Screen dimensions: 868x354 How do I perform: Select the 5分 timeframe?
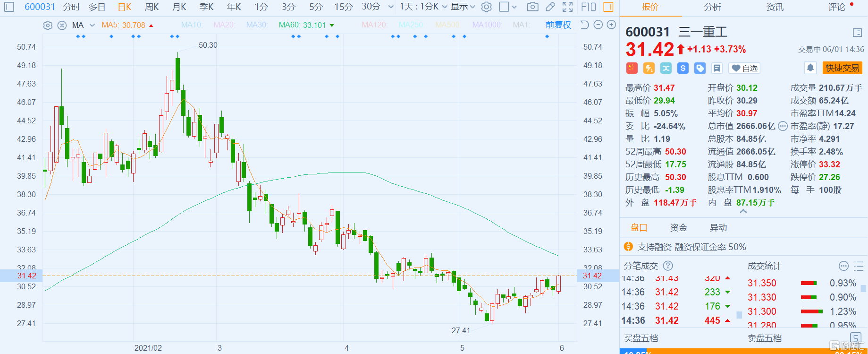316,7
